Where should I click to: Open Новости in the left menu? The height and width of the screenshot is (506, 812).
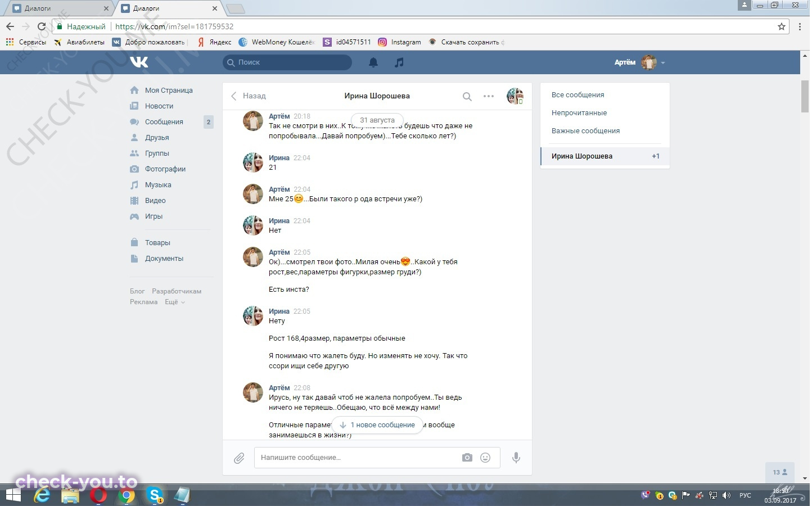click(x=159, y=106)
